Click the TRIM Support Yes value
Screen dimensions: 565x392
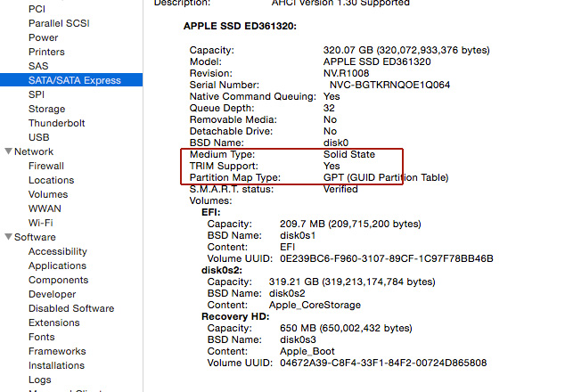click(332, 166)
